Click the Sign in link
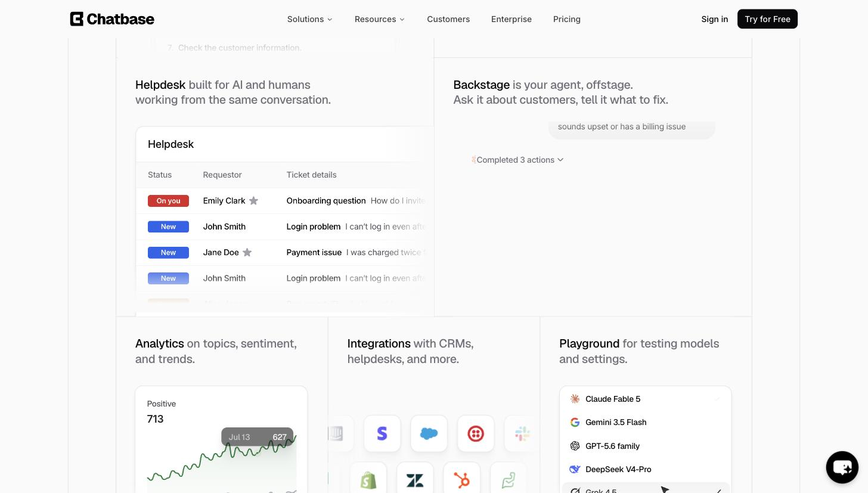The image size is (868, 493). [714, 19]
